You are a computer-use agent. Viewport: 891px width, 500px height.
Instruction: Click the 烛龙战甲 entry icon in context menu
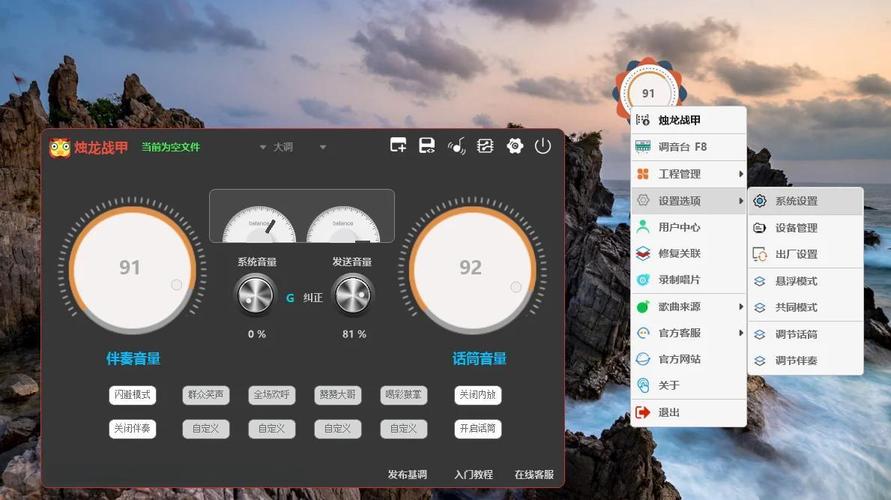coord(643,120)
